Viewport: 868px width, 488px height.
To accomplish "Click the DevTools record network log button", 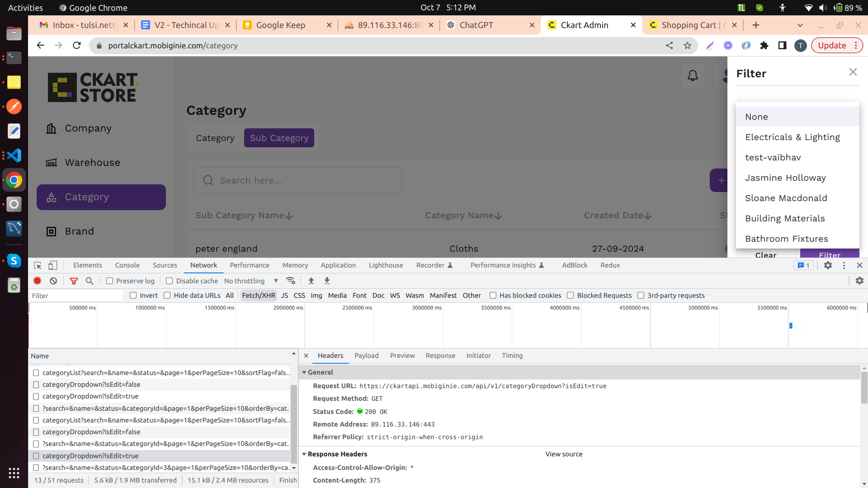I will pos(38,281).
